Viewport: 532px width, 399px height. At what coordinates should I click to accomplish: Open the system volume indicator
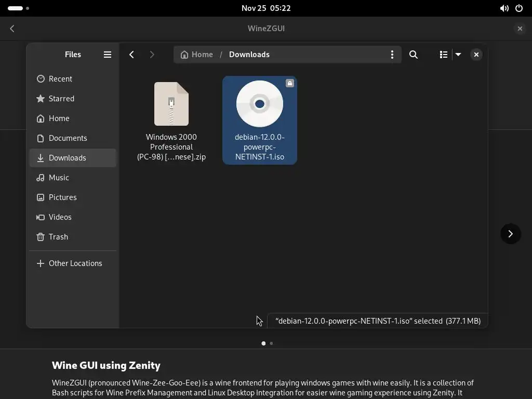coord(504,8)
